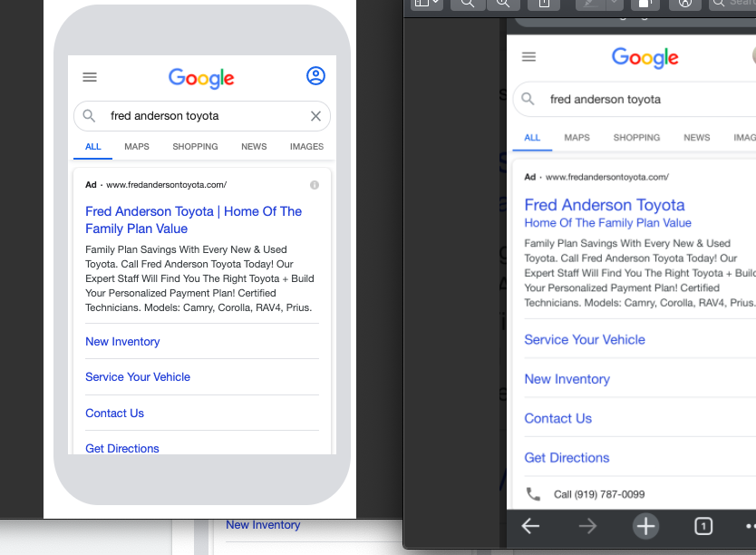
Task: Open New Inventory link in right screenshot
Action: pyautogui.click(x=567, y=379)
